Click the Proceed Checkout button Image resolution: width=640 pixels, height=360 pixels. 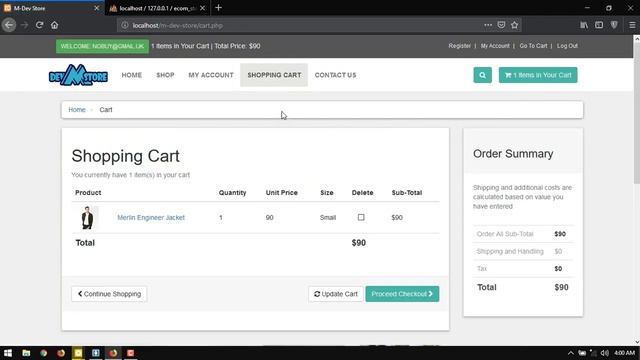pos(402,294)
